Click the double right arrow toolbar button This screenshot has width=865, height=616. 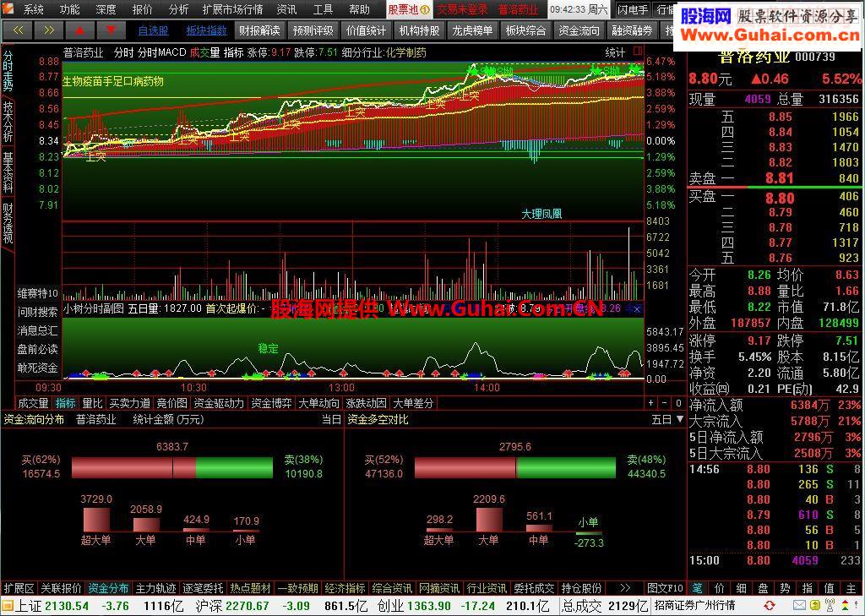tap(48, 30)
